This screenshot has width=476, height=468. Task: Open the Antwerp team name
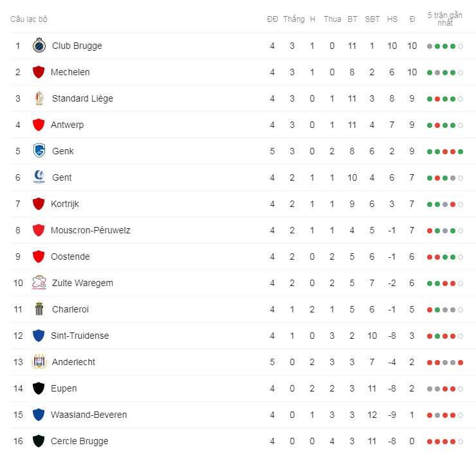(x=67, y=125)
